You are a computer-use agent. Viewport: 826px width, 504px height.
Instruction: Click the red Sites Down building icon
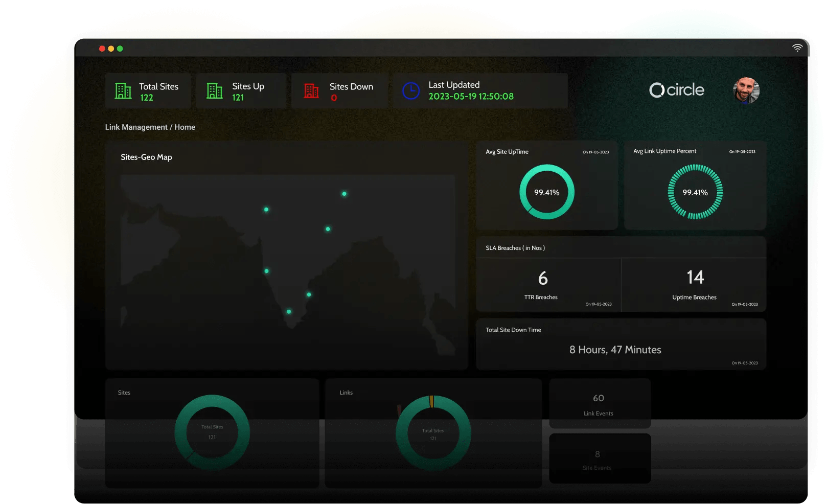[311, 91]
